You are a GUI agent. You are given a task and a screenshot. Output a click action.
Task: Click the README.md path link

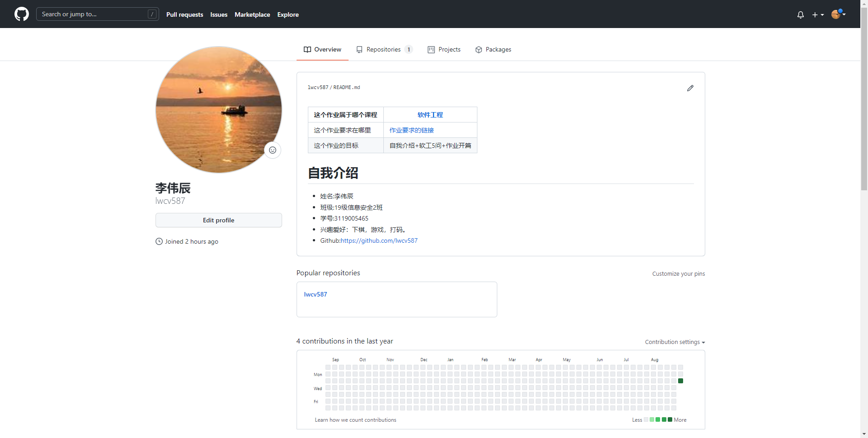[347, 87]
